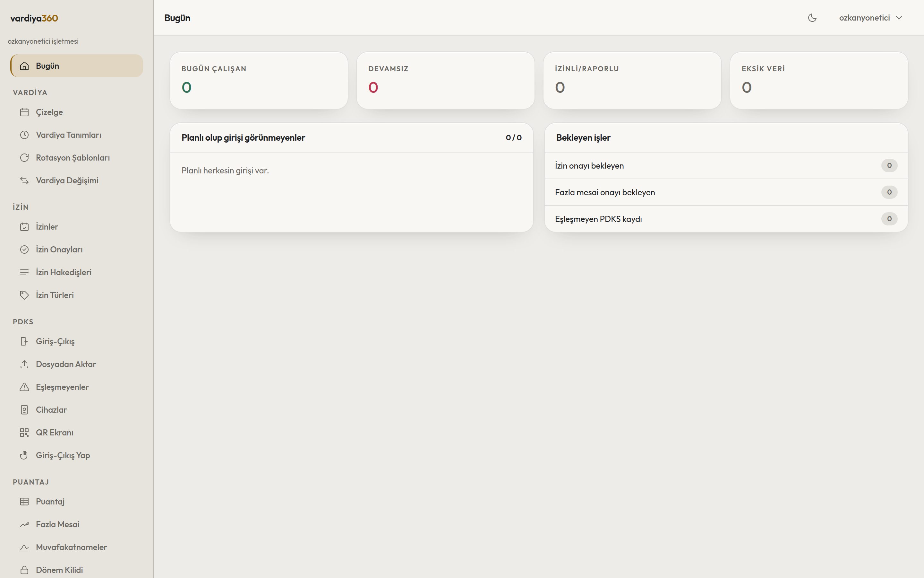Select the Puantaj table icon
Screen dimensions: 924x578
[24, 502]
